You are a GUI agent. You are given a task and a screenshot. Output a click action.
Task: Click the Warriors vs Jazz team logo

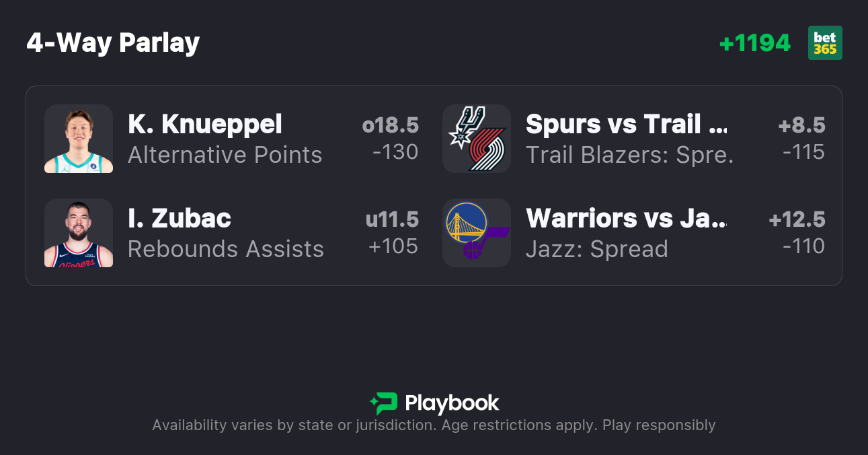click(477, 233)
